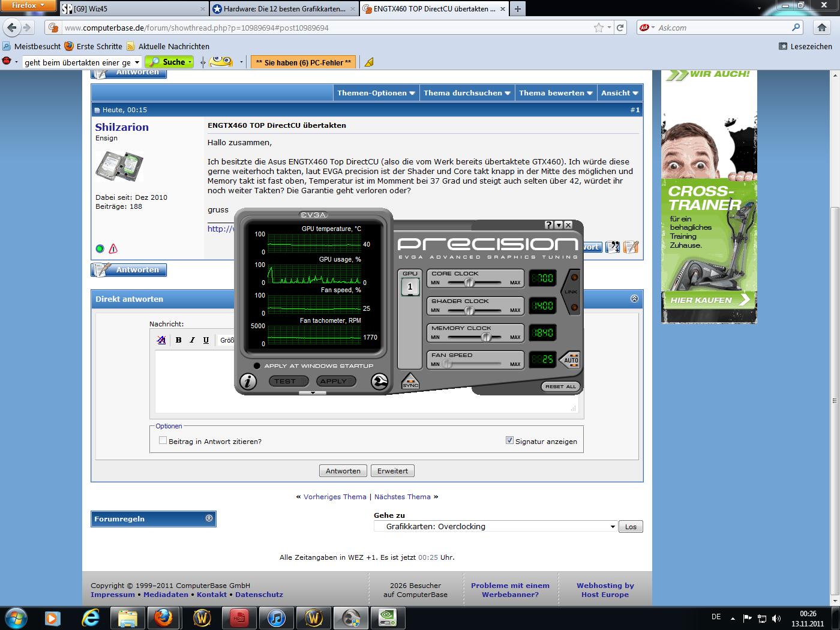
Task: Click smiley face toolbar icon
Action: click(221, 62)
